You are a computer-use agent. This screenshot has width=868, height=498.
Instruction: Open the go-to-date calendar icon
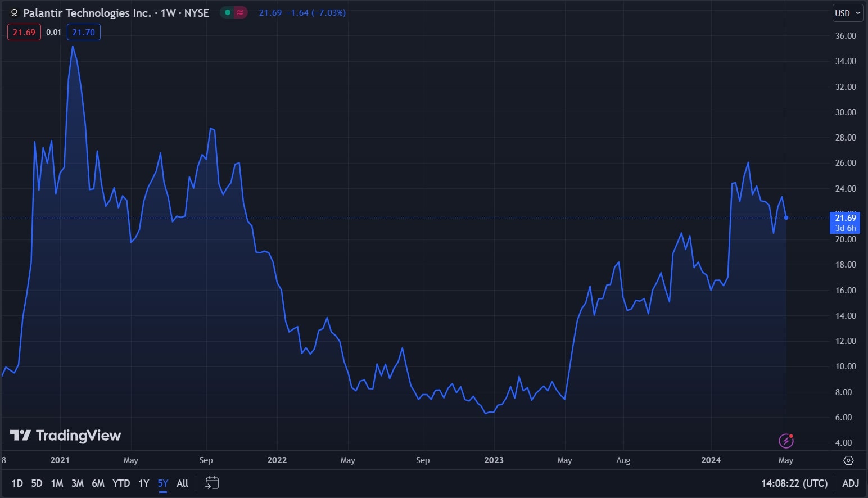tap(212, 483)
